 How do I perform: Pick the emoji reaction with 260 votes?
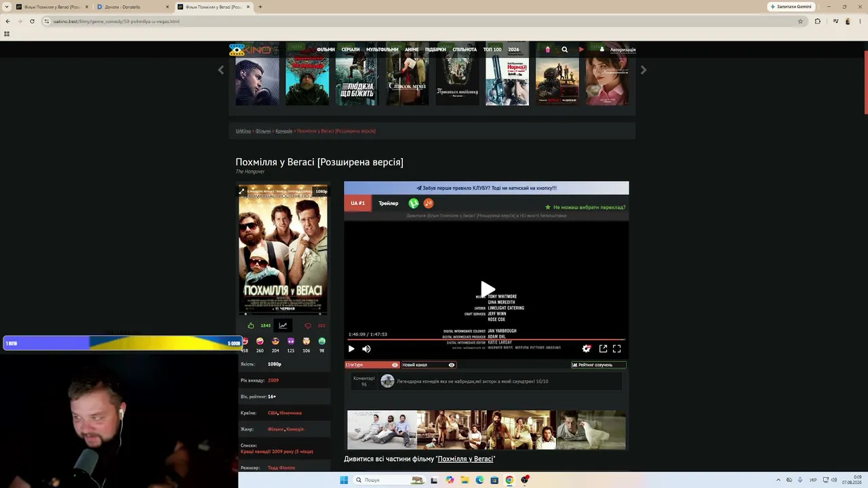[260, 341]
